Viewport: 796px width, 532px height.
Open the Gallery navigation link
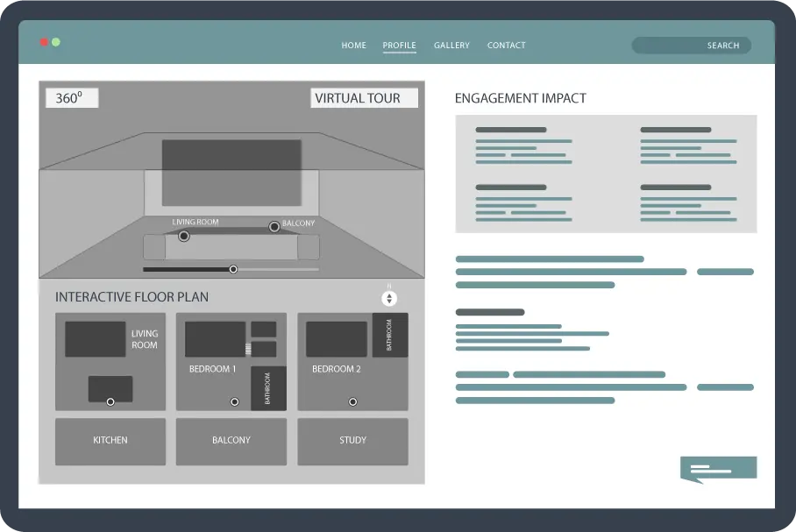(x=451, y=46)
